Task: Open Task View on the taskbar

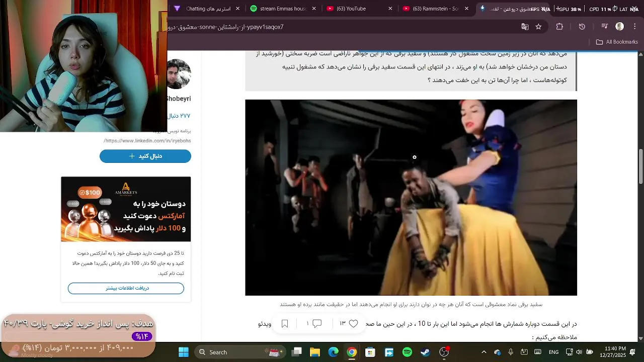Action: (x=297, y=352)
